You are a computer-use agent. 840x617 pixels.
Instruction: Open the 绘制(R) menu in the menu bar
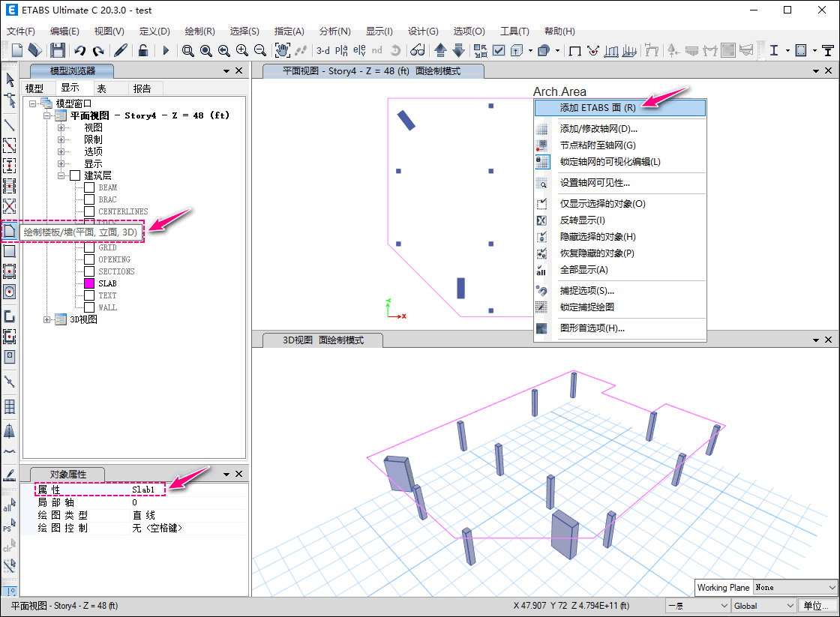[x=199, y=31]
